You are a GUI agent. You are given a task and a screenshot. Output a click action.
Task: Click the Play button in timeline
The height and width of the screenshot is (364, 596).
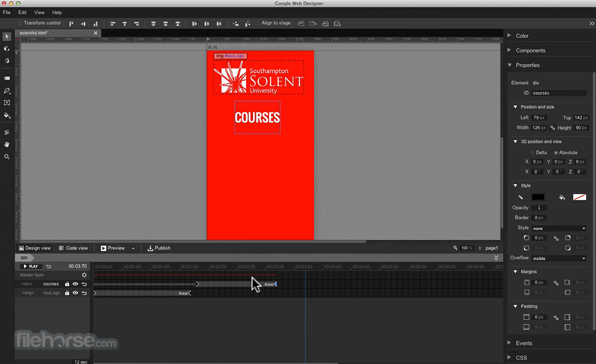(x=31, y=266)
